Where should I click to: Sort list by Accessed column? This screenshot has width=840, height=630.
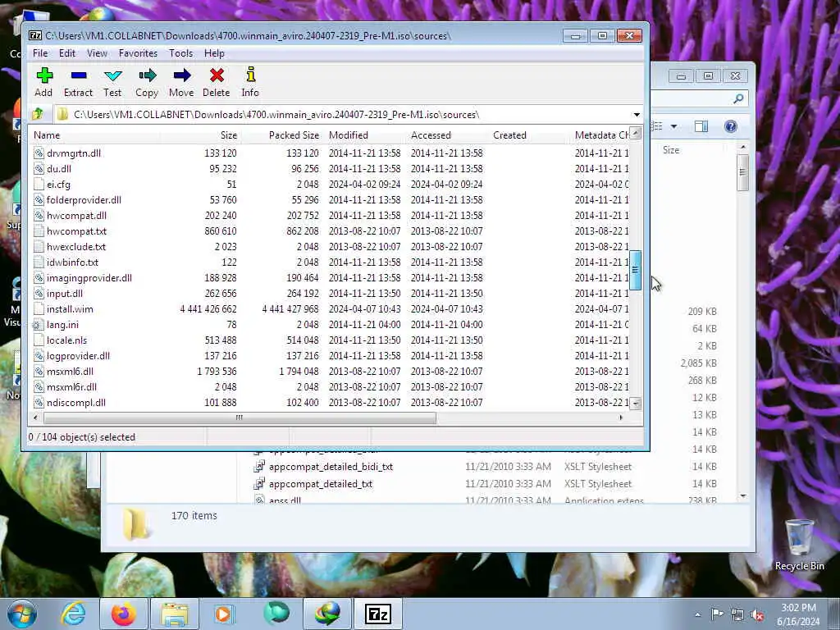(x=448, y=135)
